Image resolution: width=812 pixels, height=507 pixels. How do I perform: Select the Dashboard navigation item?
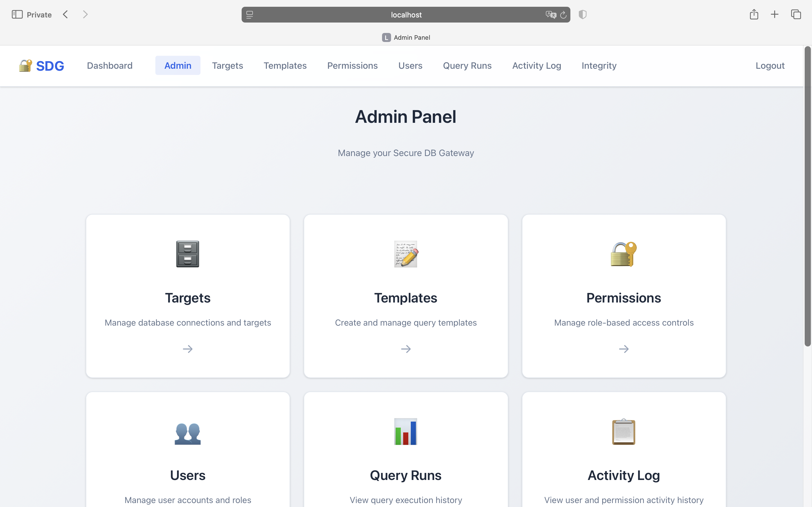[x=110, y=65]
